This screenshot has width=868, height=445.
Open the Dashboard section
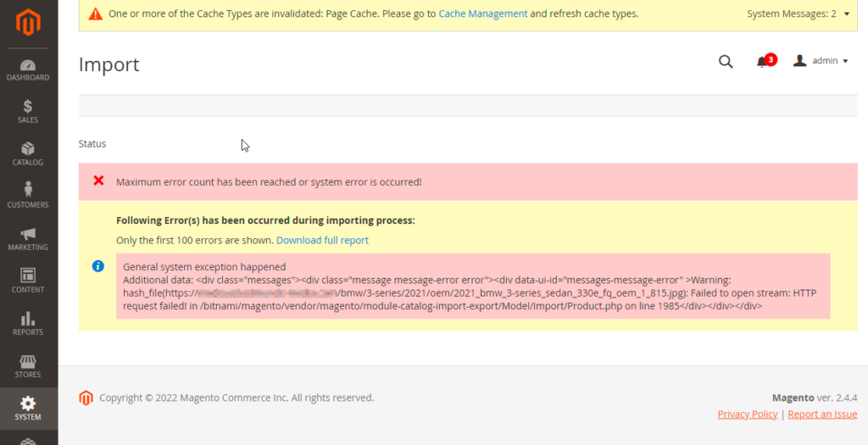pyautogui.click(x=28, y=70)
